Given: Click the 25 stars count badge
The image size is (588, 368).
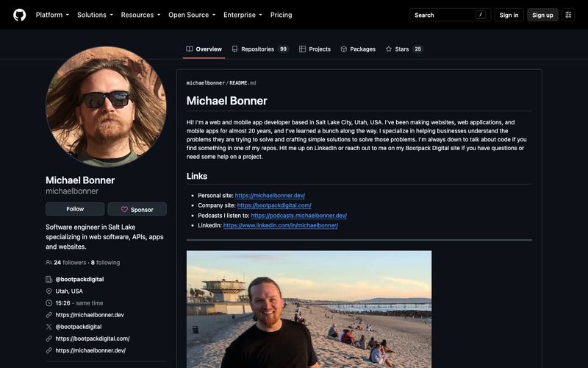Looking at the screenshot, I should coord(417,49).
